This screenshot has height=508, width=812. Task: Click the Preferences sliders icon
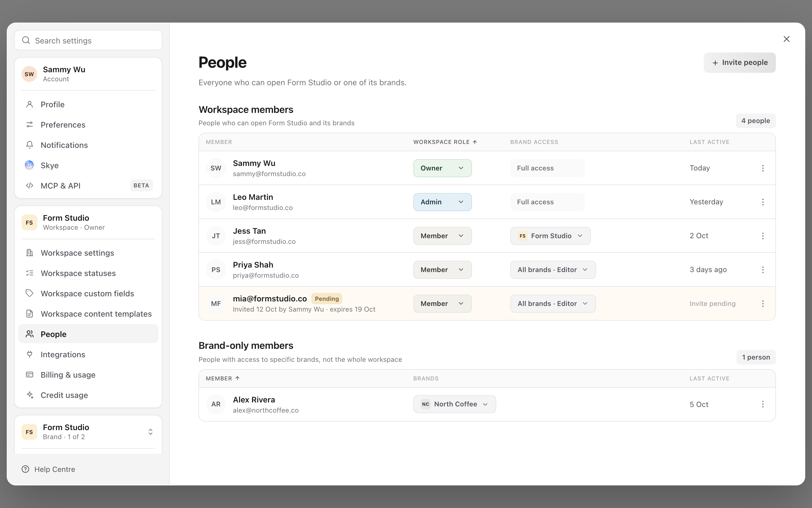[x=30, y=125]
